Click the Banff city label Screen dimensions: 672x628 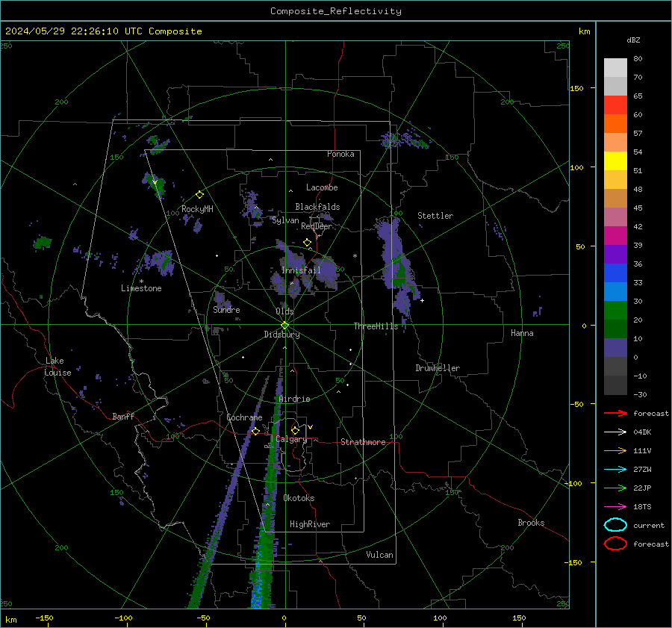(123, 416)
